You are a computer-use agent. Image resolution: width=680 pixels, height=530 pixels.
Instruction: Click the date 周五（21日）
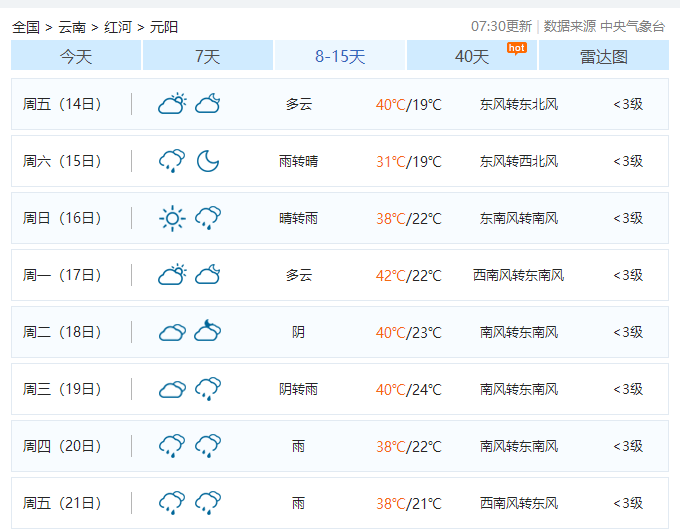coord(62,503)
